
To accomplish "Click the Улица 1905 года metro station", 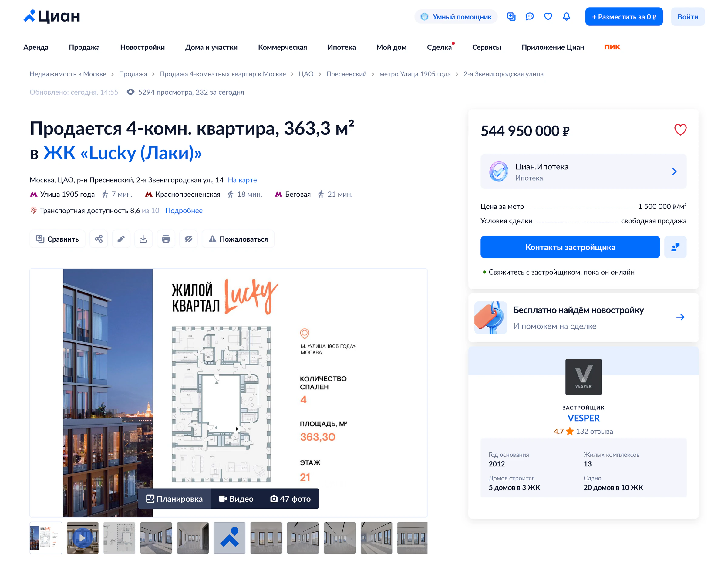I will (x=67, y=195).
